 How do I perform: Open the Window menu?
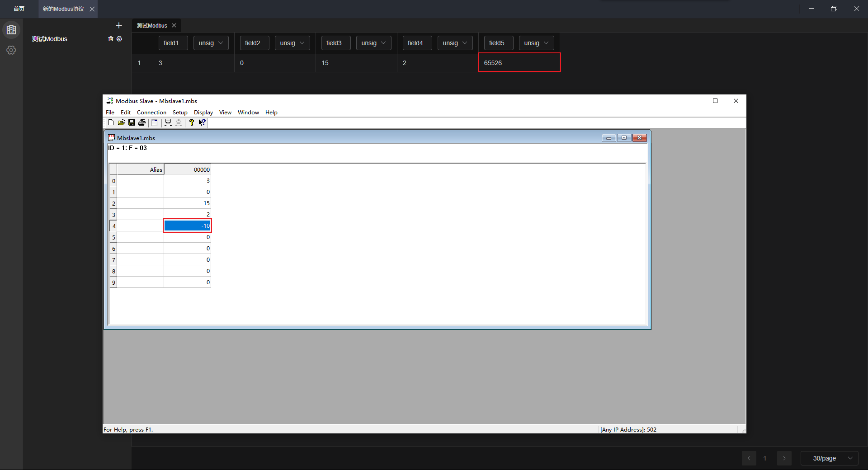coord(248,112)
